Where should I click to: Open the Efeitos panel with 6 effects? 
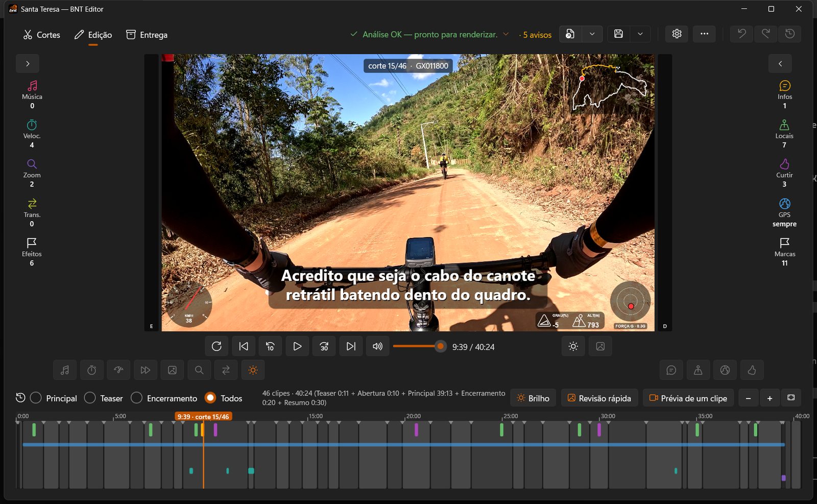[32, 252]
